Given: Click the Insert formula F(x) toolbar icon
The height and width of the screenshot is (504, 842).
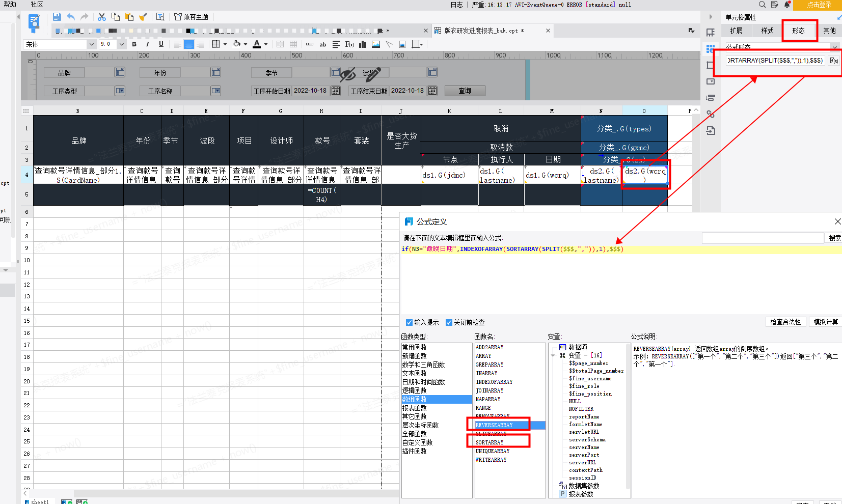Looking at the screenshot, I should point(349,44).
